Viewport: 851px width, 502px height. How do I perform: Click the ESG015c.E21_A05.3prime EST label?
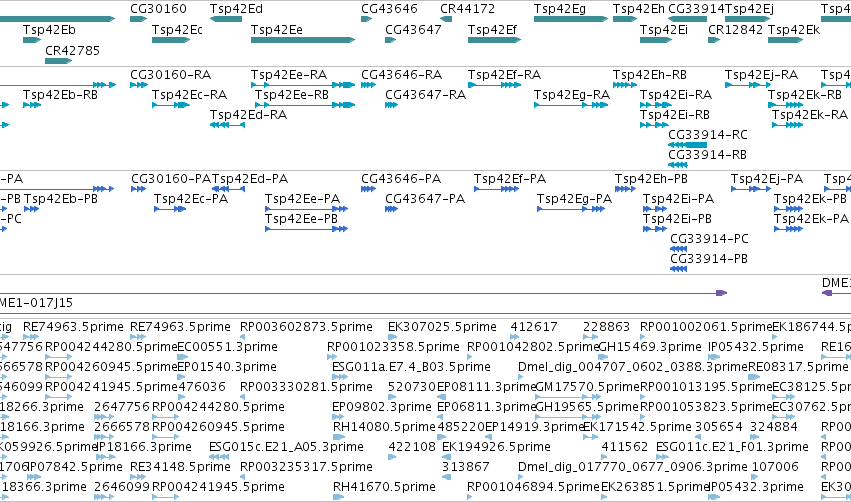(286, 447)
